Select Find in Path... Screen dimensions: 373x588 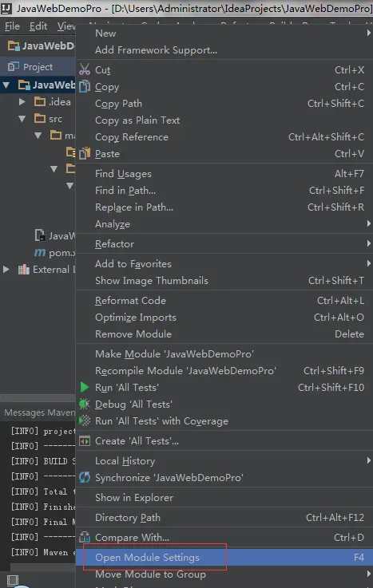pyautogui.click(x=224, y=191)
